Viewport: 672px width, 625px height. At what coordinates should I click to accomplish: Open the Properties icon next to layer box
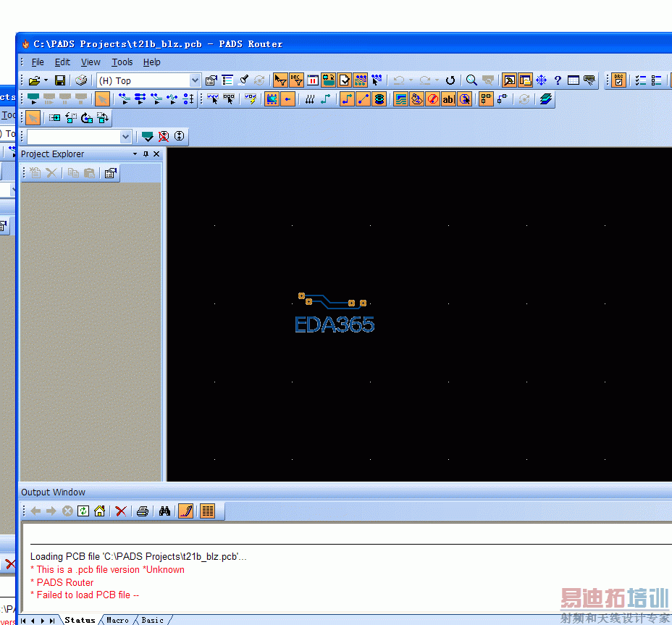(211, 80)
